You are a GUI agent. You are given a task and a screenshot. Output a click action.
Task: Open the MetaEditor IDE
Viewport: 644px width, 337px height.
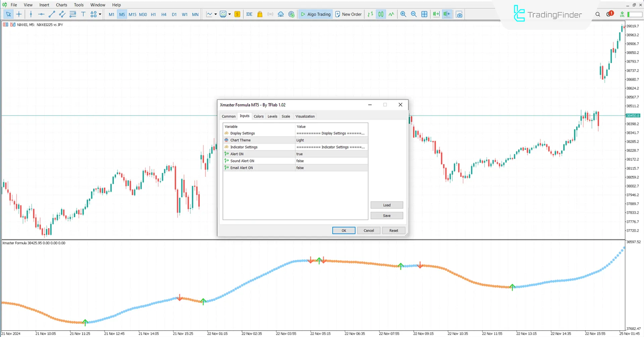tap(249, 14)
